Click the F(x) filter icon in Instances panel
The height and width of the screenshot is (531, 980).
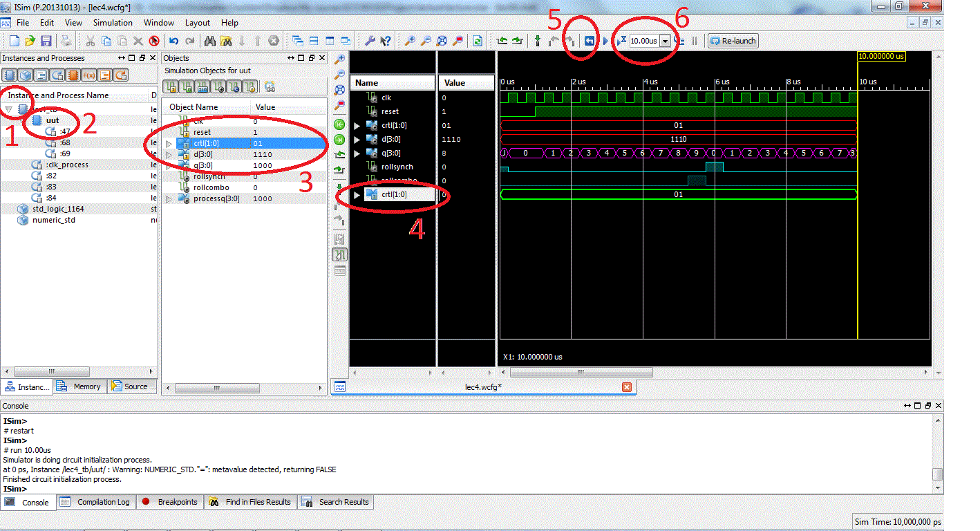(x=88, y=75)
